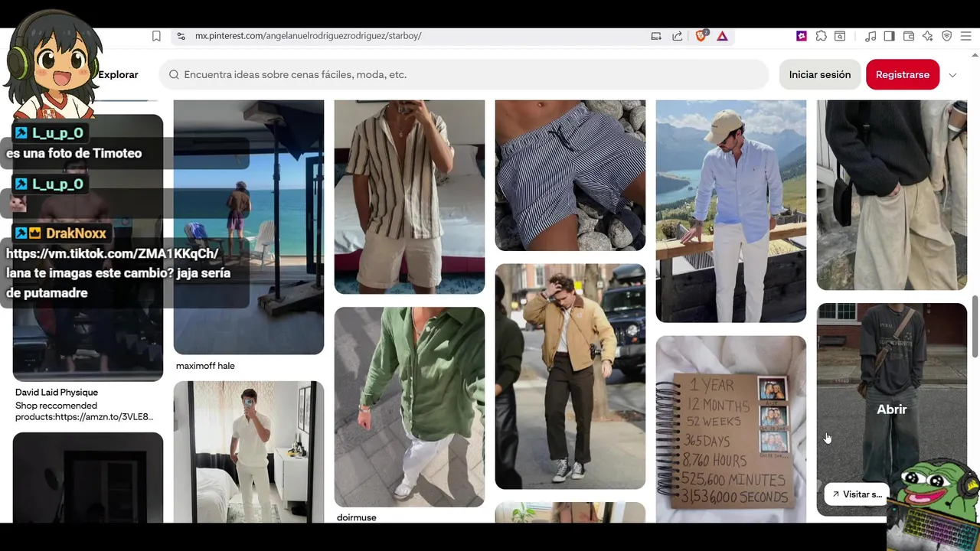Viewport: 980px width, 551px height.
Task: Click the 'doirmuse' pin title
Action: 357,517
